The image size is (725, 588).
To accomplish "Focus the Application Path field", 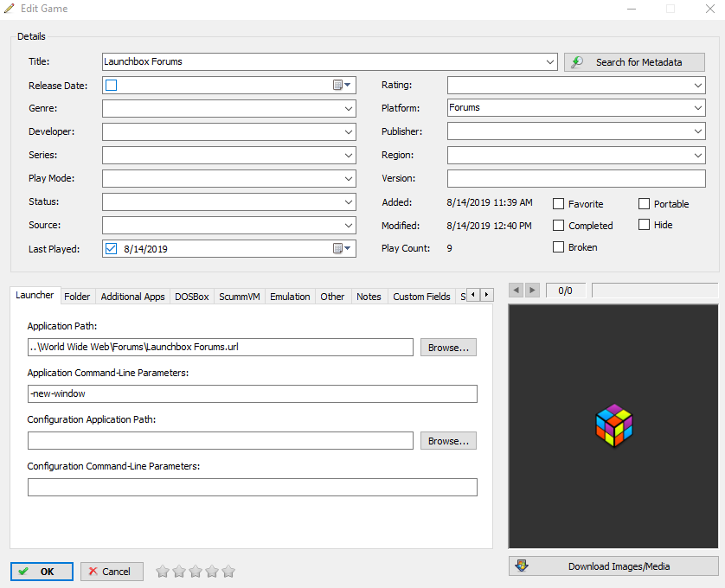I will [x=221, y=347].
